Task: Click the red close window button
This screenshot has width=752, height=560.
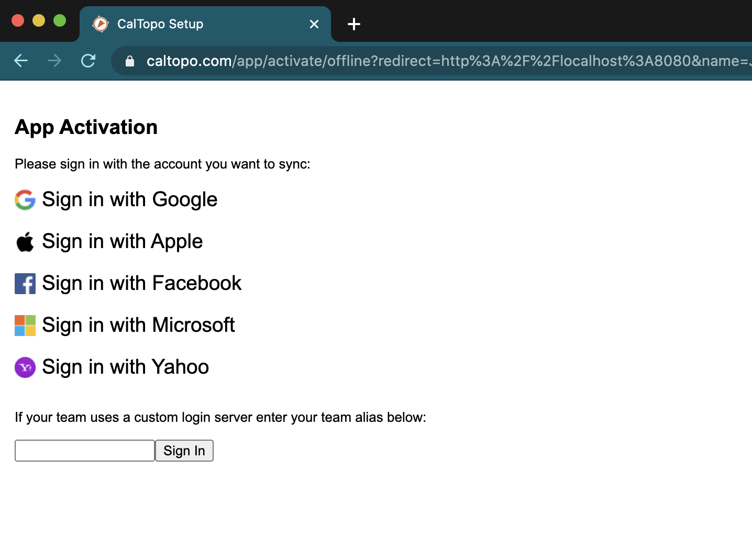Action: tap(18, 20)
